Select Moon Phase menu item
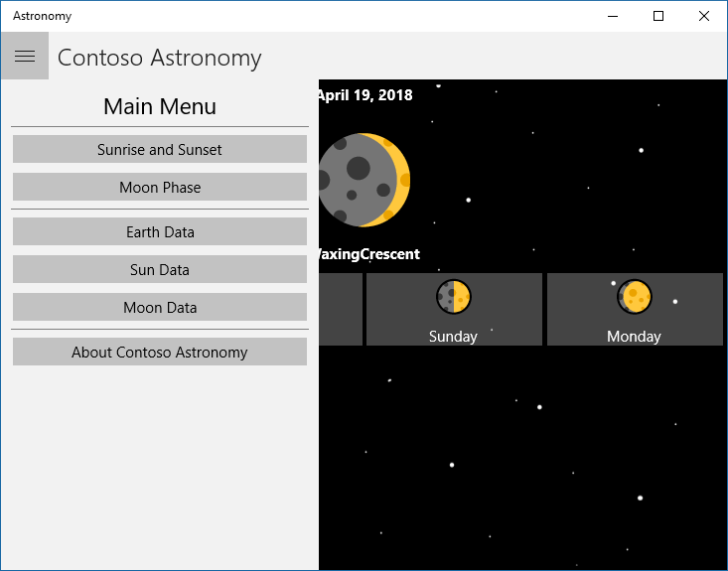 click(160, 187)
